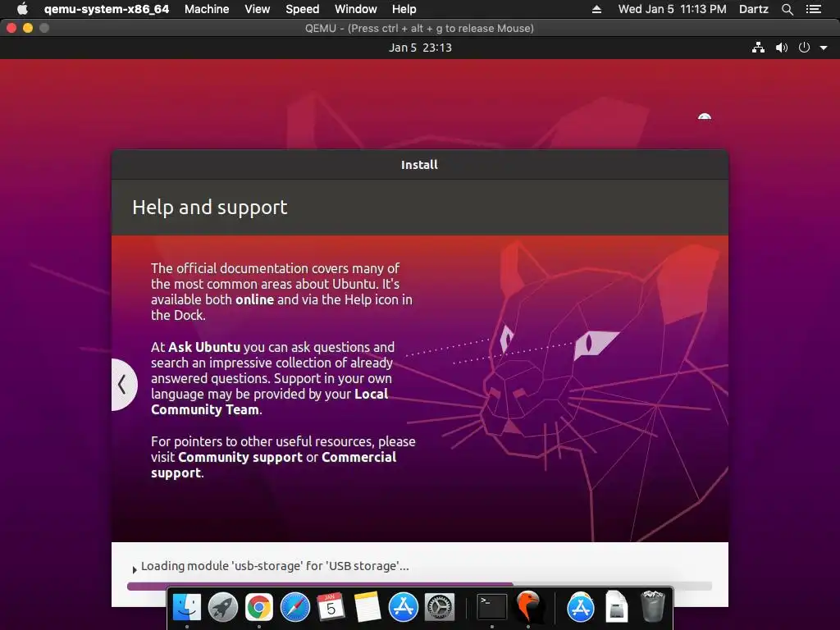Image resolution: width=840 pixels, height=630 pixels.
Task: Follow the online documentation link
Action: coord(254,299)
